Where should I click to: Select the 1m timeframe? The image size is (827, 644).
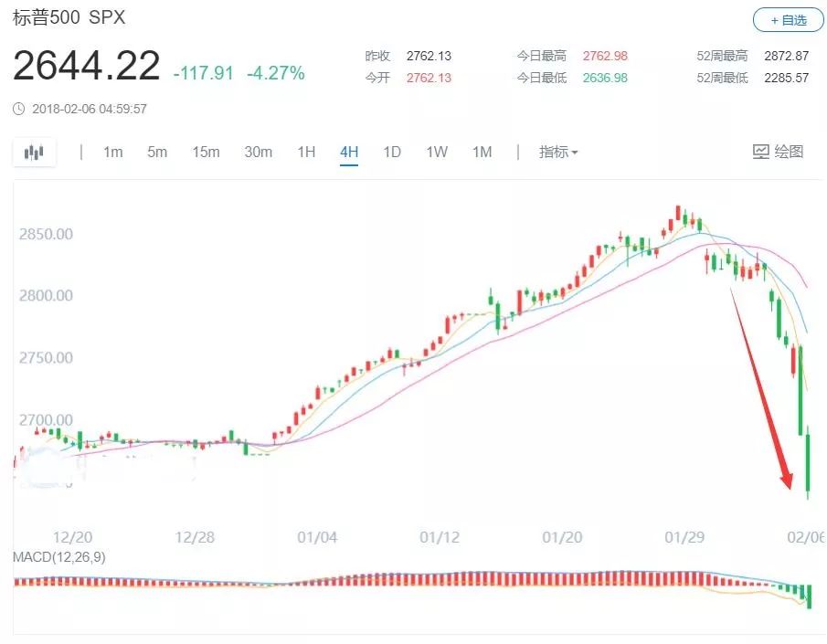pos(112,152)
